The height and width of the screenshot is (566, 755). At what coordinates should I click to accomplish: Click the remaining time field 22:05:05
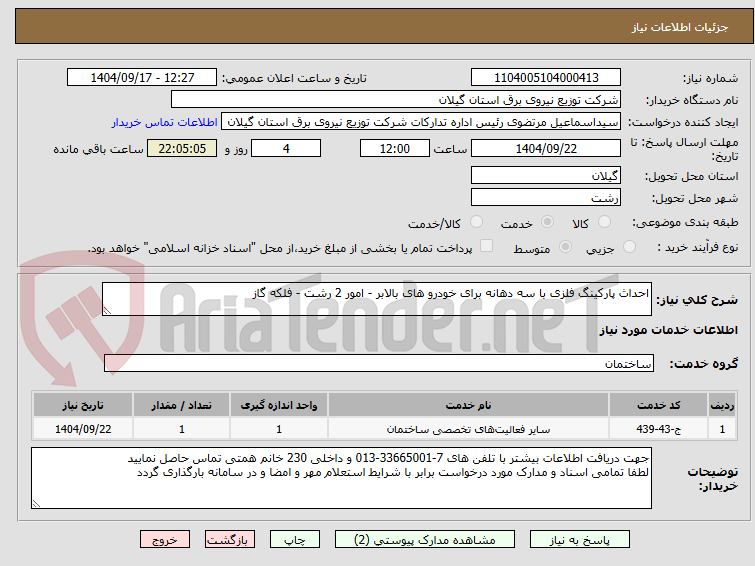point(182,148)
